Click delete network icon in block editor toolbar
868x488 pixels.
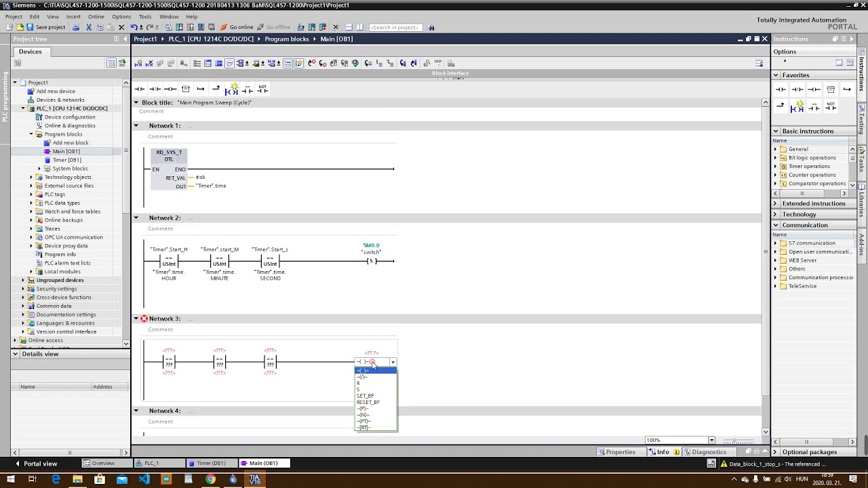149,63
